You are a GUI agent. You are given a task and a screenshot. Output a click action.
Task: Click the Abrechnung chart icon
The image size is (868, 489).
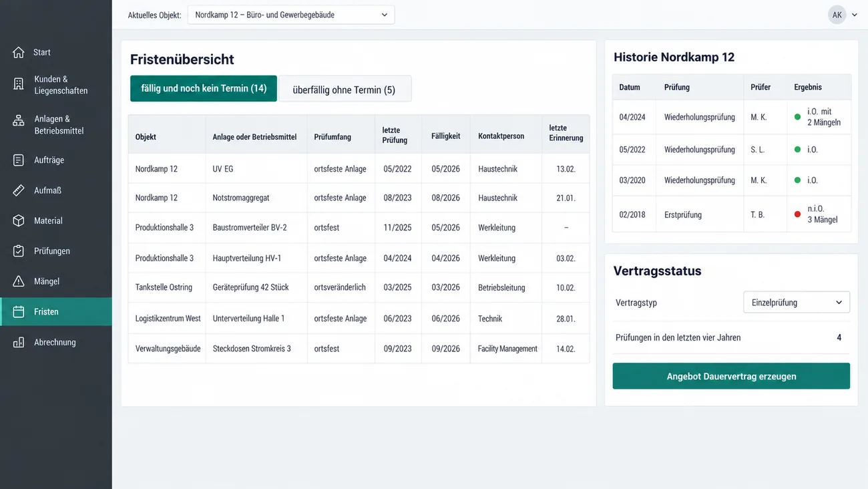click(x=19, y=342)
